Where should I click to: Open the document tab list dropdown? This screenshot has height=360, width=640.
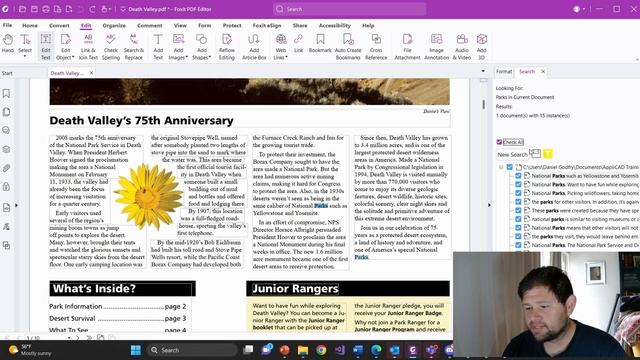pyautogui.click(x=483, y=71)
